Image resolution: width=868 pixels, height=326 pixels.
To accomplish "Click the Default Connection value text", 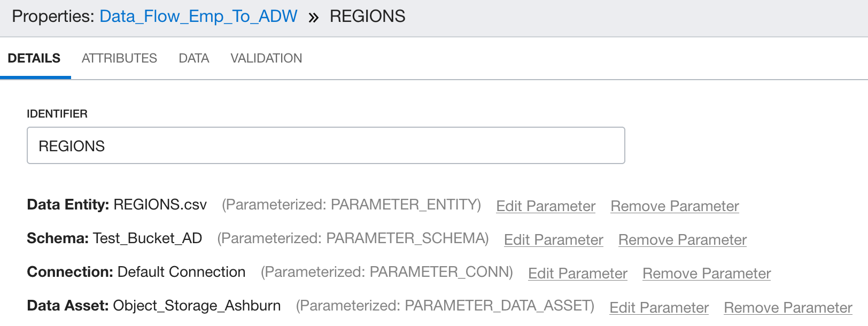I will pos(182,272).
